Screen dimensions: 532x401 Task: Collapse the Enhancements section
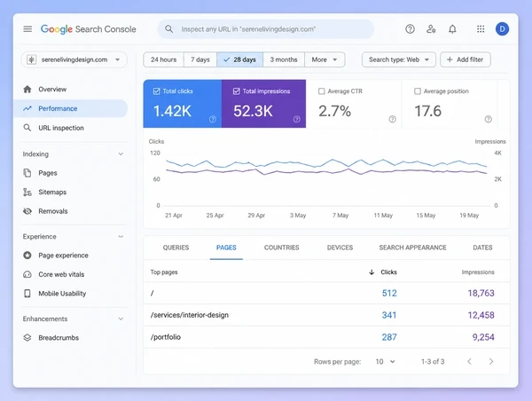121,318
